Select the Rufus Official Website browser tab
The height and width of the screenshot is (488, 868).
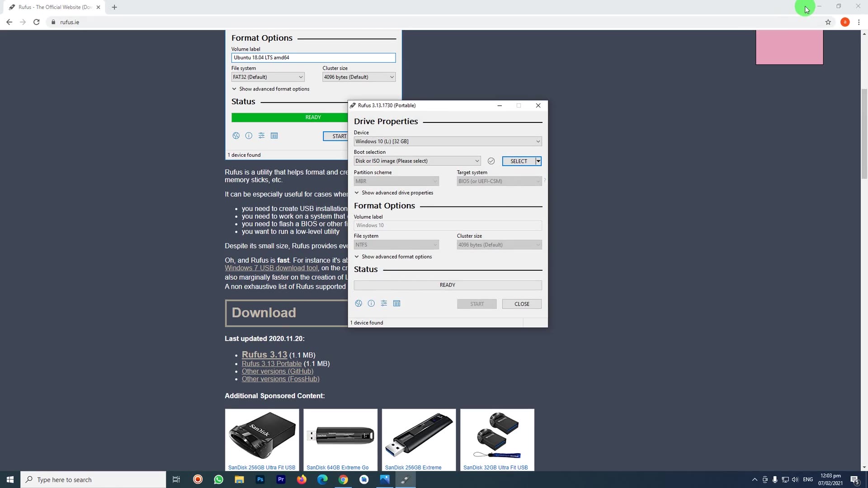(54, 7)
